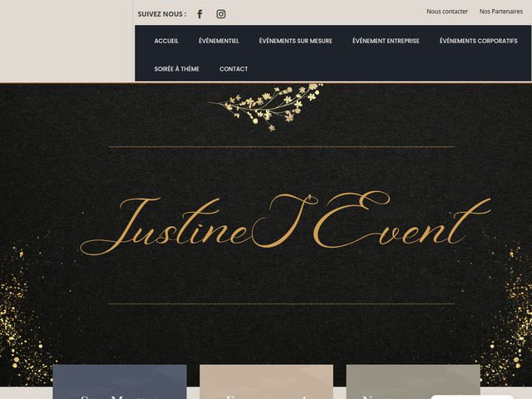Open the Évènement entreprise page
Viewport: 532px width, 399px height.
coord(386,41)
